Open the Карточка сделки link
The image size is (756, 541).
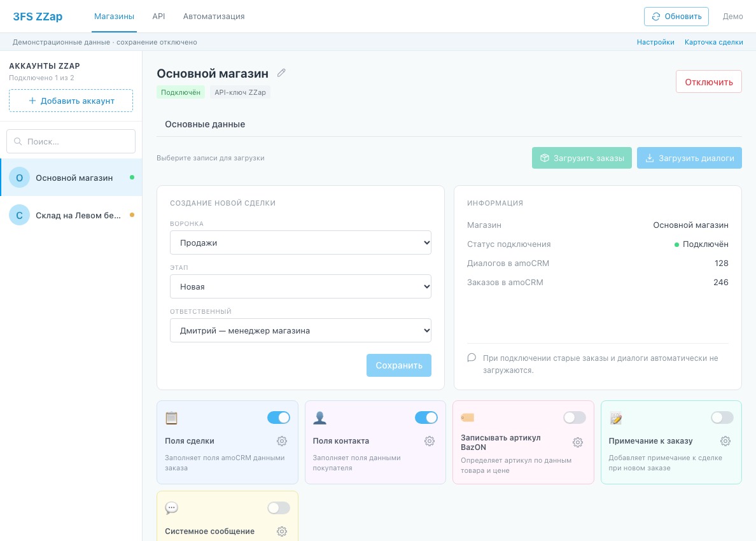[x=713, y=42]
